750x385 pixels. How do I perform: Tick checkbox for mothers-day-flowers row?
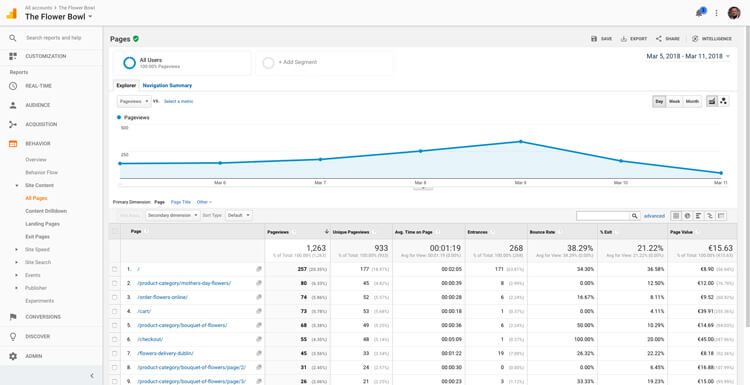point(115,283)
